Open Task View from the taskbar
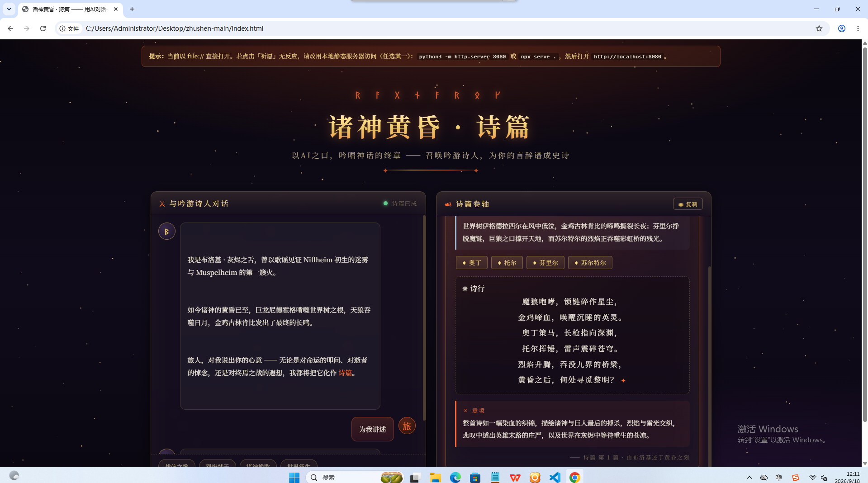This screenshot has height=483, width=868. coord(415,478)
